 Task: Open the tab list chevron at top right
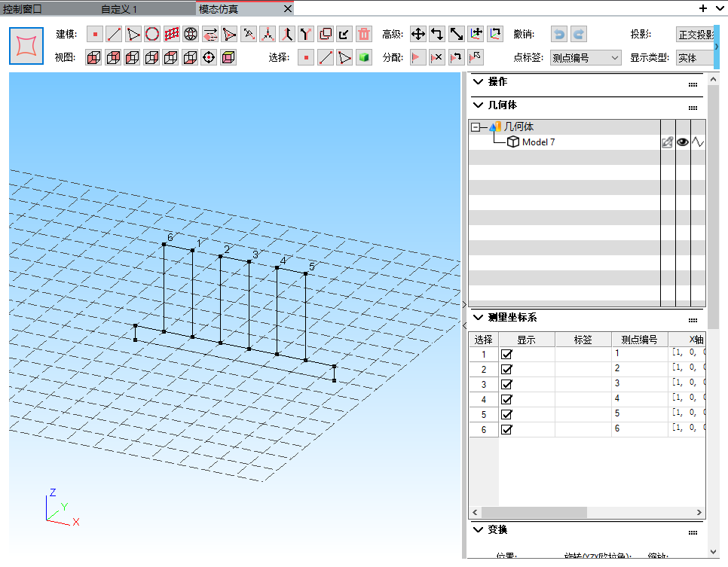point(720,8)
